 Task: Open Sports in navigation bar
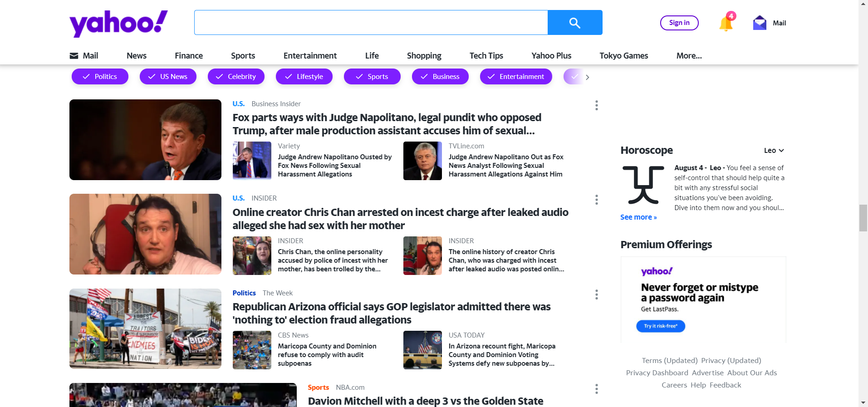[x=243, y=56]
